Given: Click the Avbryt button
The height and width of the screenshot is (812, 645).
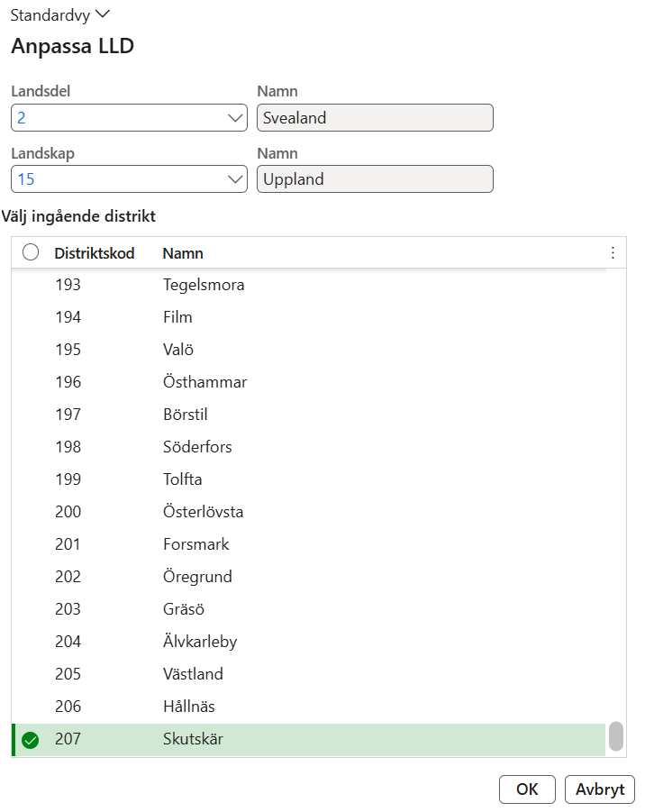Looking at the screenshot, I should [x=599, y=789].
